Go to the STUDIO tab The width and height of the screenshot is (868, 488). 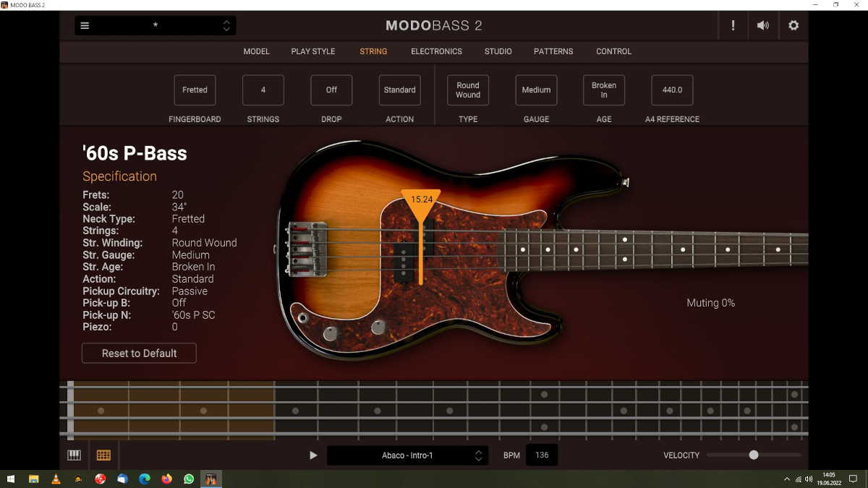coord(498,51)
